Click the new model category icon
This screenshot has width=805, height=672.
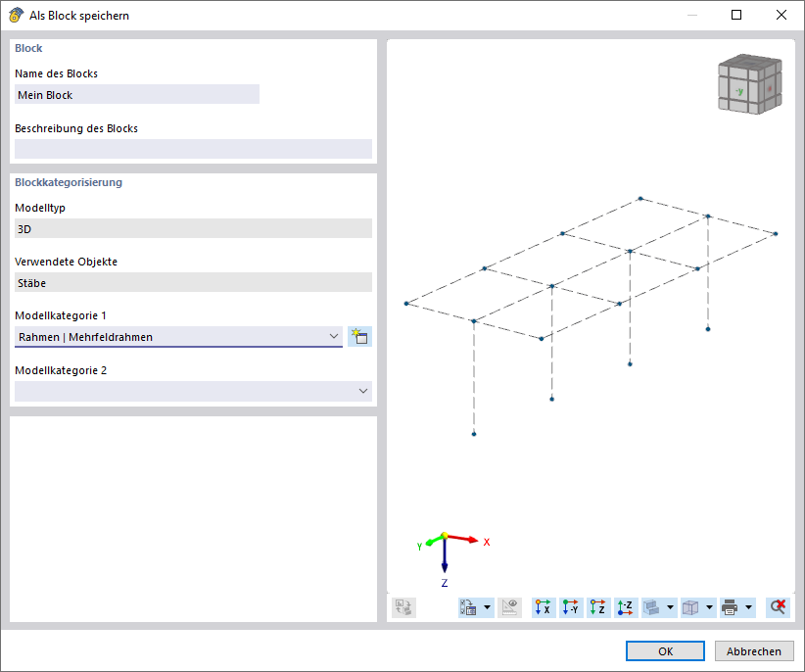click(359, 337)
